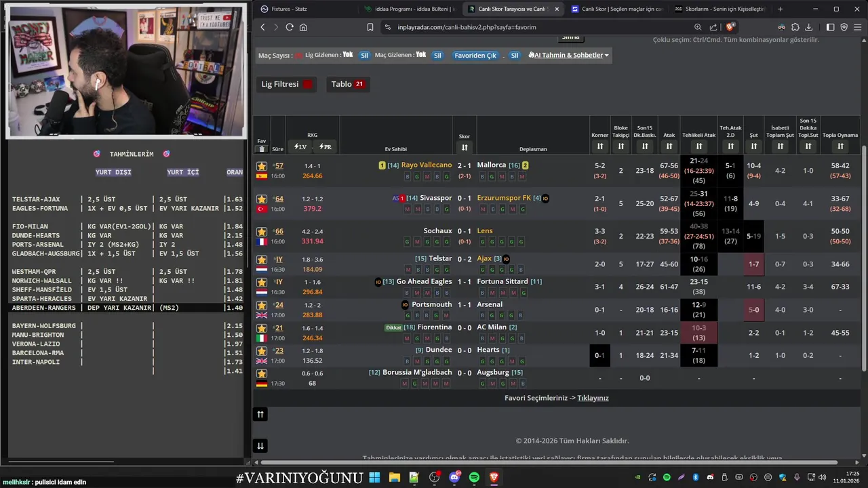Toggle favorite star for Portsmouth match
868x488 pixels.
point(262,306)
